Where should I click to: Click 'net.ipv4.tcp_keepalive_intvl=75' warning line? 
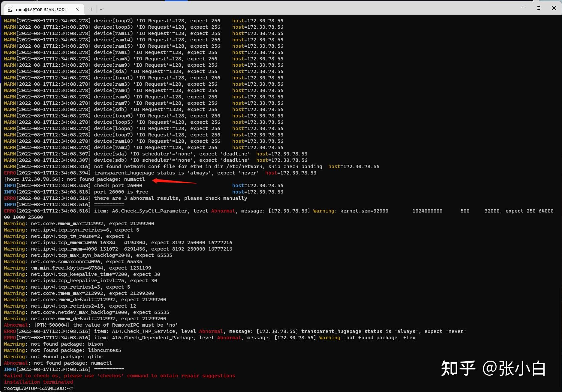click(x=80, y=281)
